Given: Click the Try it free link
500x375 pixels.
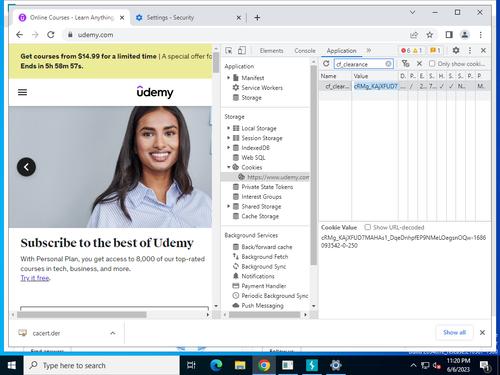Looking at the screenshot, I should coord(35,278).
